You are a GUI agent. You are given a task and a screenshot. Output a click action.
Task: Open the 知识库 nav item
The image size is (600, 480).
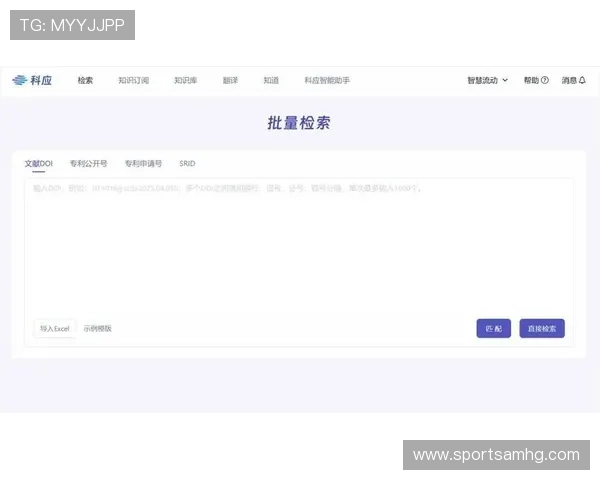click(x=185, y=80)
